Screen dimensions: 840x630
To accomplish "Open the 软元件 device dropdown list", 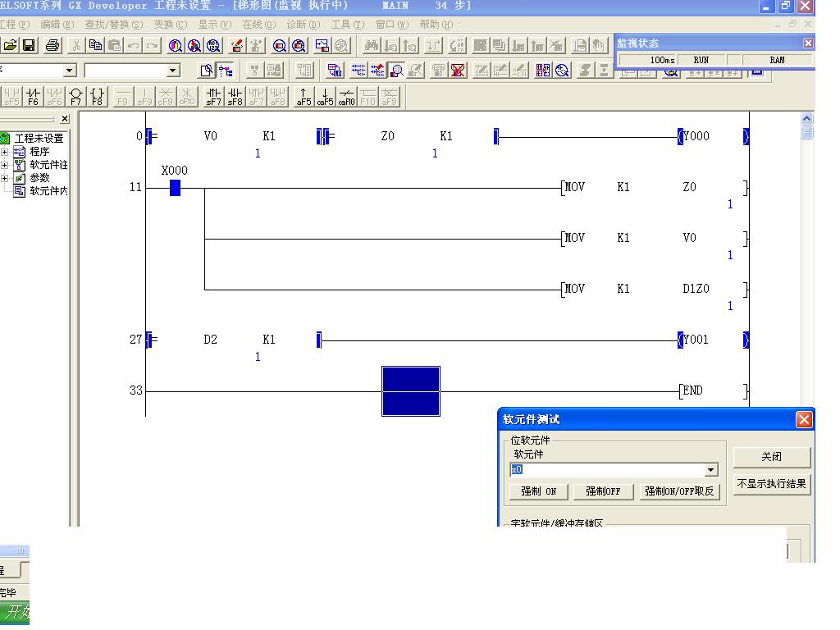I will tap(711, 470).
